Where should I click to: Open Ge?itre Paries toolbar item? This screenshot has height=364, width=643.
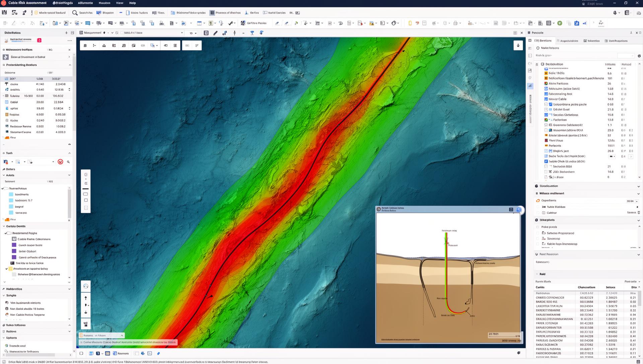point(254,23)
